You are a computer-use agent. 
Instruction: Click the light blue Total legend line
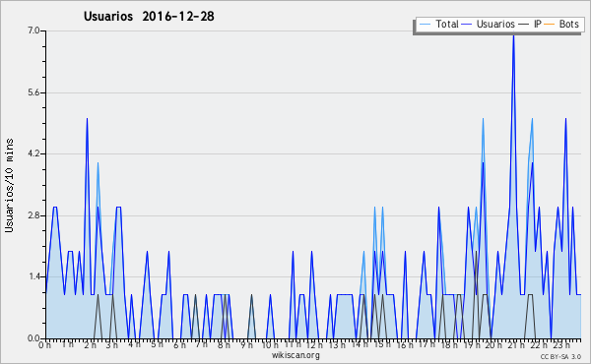point(425,25)
